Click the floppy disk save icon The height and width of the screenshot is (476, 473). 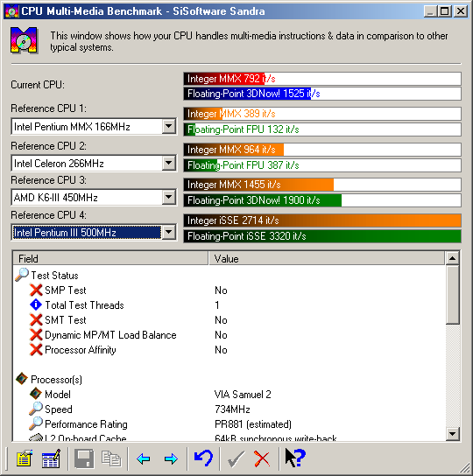coord(84,458)
